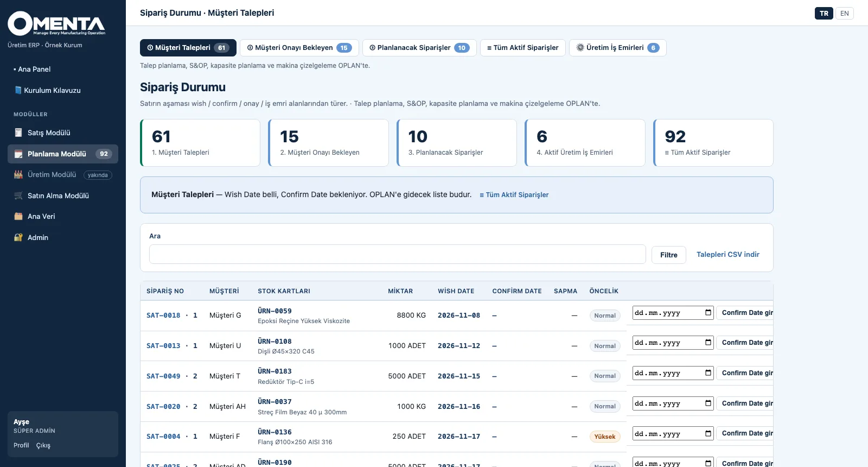Open the Profil link
Screen dimensions: 868x467
pyautogui.click(x=21, y=445)
